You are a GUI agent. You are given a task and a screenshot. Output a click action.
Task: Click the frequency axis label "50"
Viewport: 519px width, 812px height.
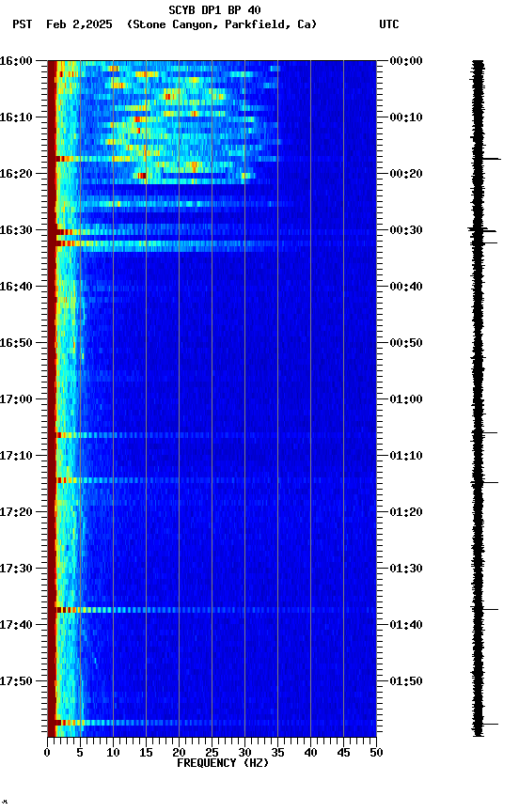click(377, 753)
